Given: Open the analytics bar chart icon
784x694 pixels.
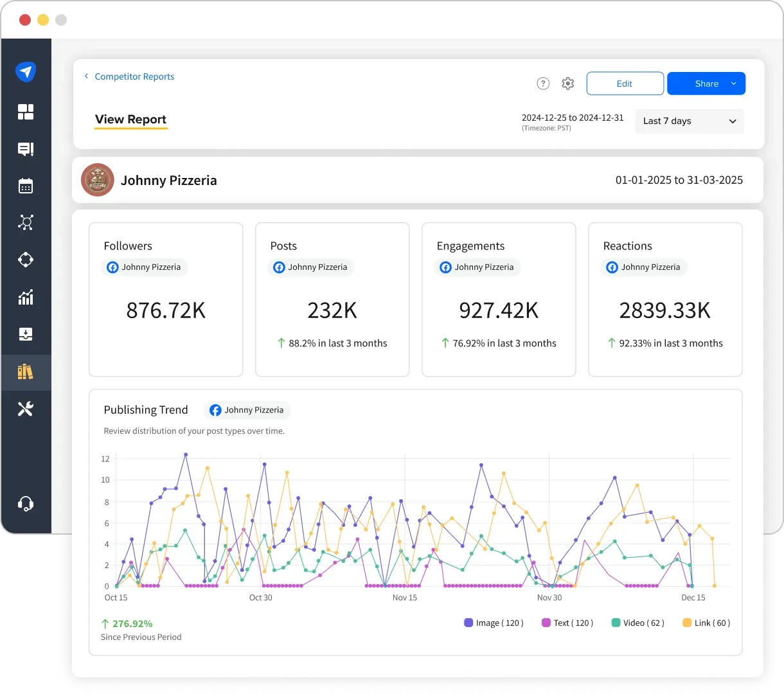Looking at the screenshot, I should coord(26,297).
